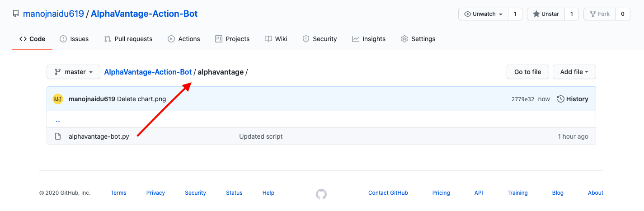This screenshot has width=644, height=211.
Task: Open repository Settings tab
Action: (418, 39)
